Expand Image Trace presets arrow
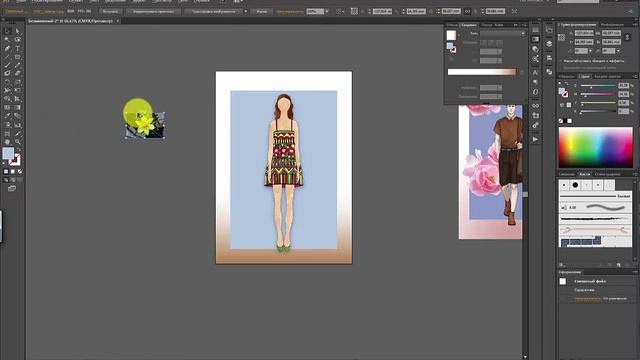This screenshot has width=640, height=360. [245, 11]
